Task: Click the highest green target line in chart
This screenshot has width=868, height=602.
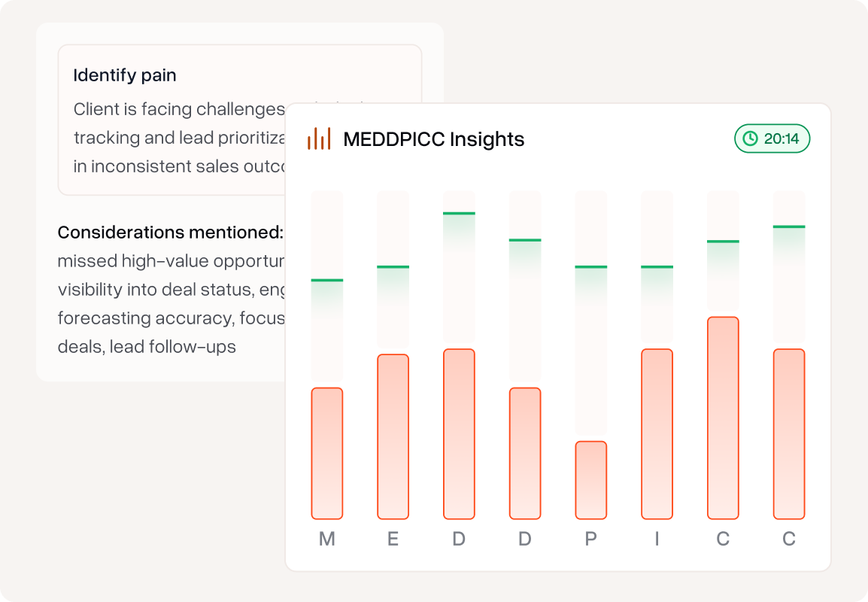Action: pos(459,214)
